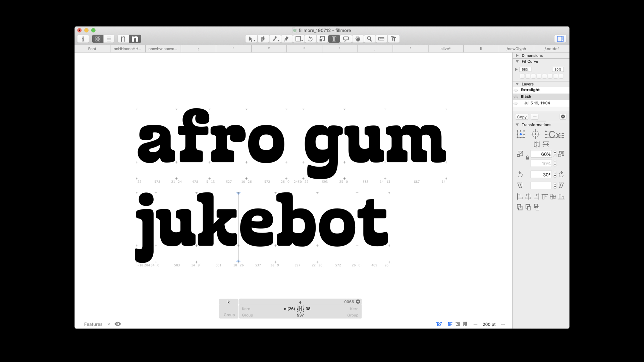Toggle visibility of Extralight layer
This screenshot has width=644, height=362.
click(516, 90)
